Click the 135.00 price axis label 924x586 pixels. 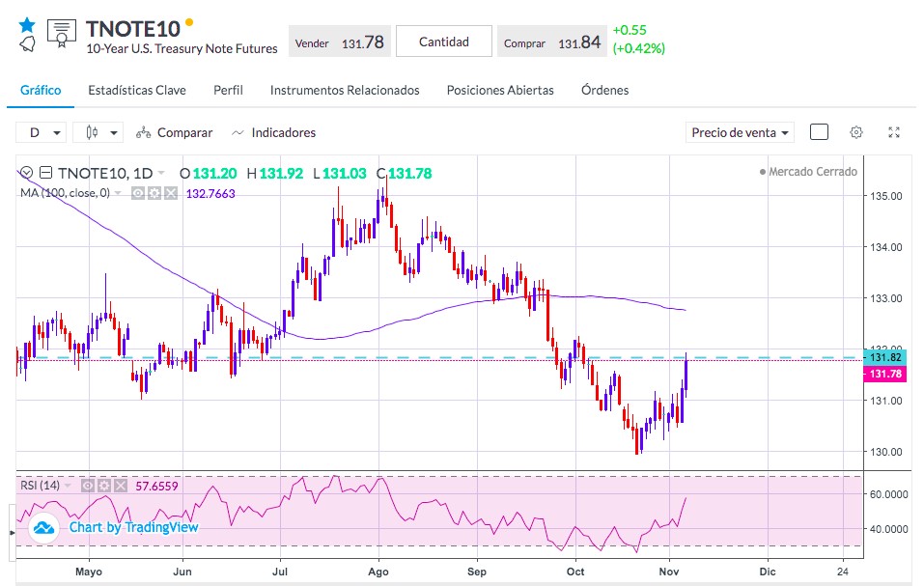886,196
